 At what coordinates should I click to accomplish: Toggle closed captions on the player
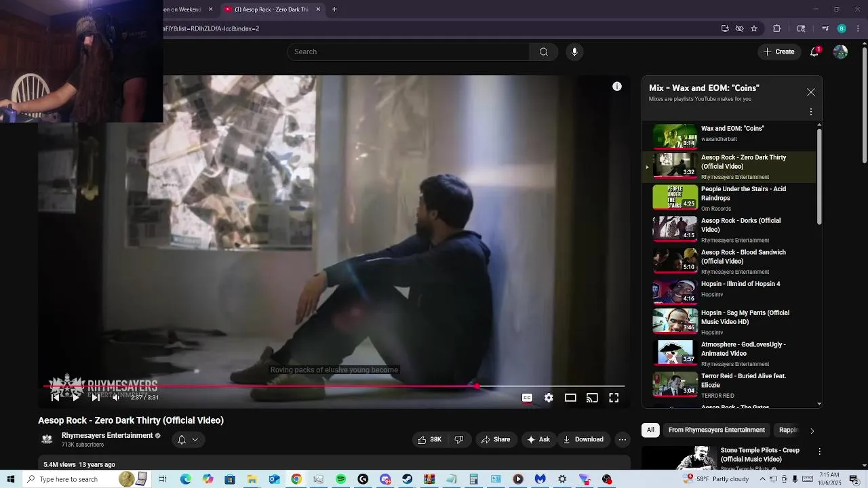coord(527,398)
